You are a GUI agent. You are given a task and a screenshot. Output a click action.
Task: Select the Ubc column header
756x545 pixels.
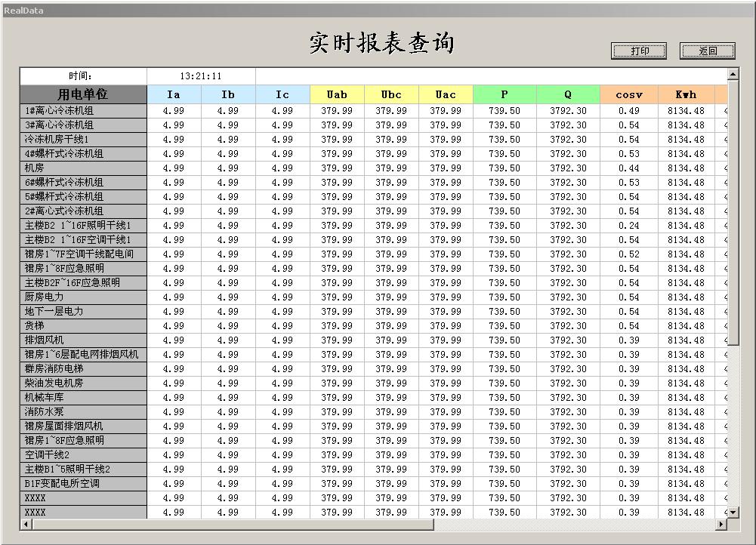pos(392,94)
